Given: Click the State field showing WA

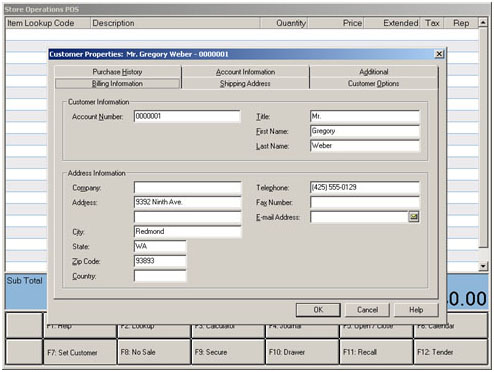Looking at the screenshot, I should pyautogui.click(x=160, y=246).
